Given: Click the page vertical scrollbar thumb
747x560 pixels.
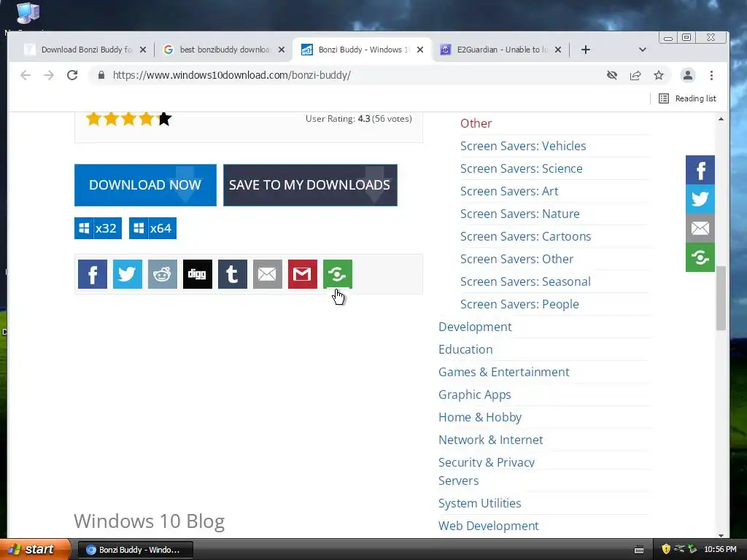Looking at the screenshot, I should (721, 298).
